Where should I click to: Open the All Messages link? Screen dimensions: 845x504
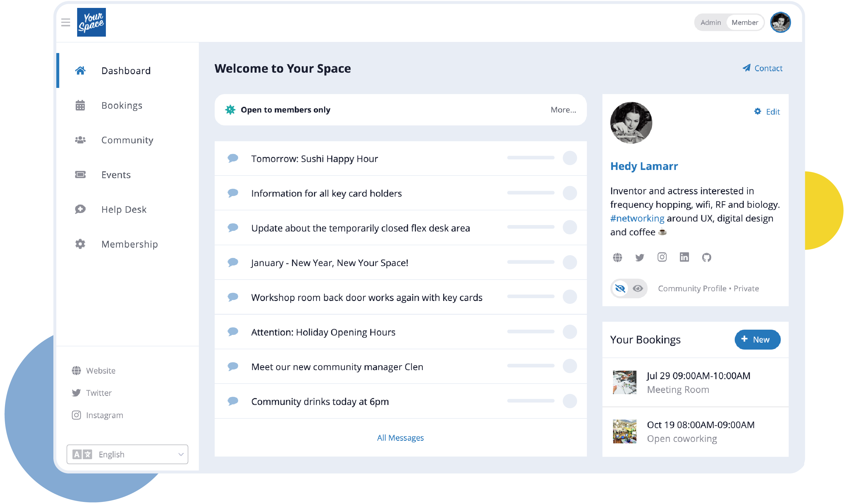pyautogui.click(x=400, y=438)
